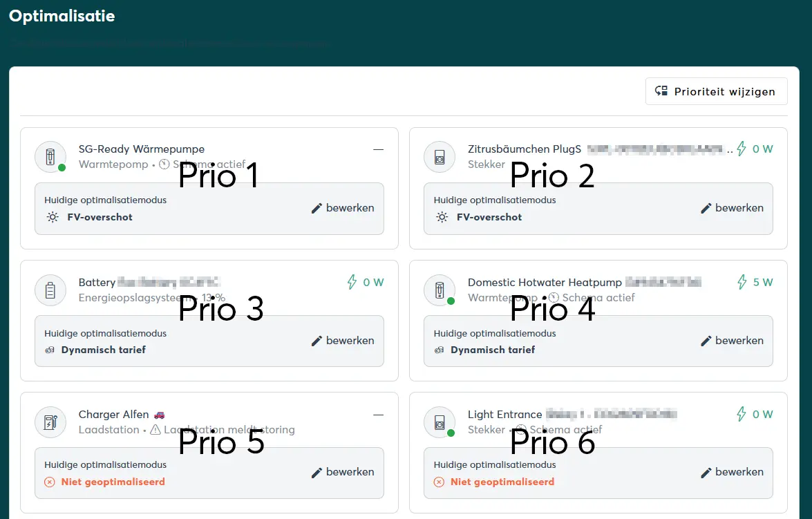812x519 pixels.
Task: Click the Battery energy storage icon
Action: (50, 290)
